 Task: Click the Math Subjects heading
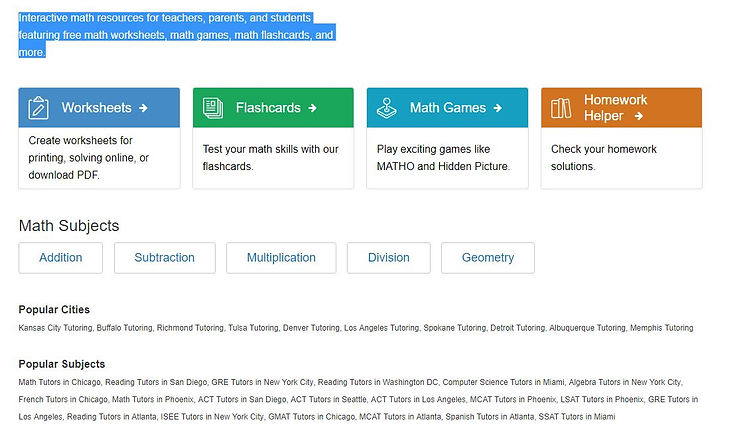point(69,226)
